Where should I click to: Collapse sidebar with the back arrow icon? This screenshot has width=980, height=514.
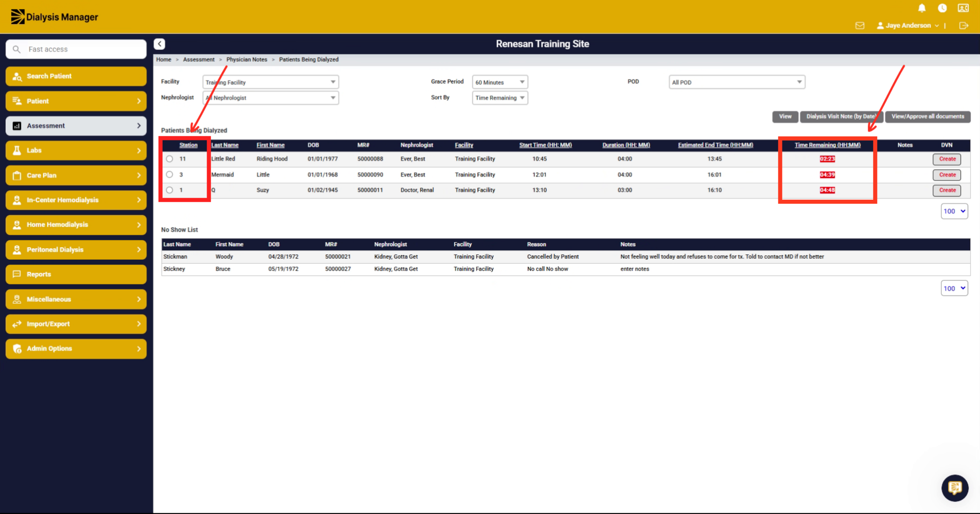pyautogui.click(x=160, y=44)
